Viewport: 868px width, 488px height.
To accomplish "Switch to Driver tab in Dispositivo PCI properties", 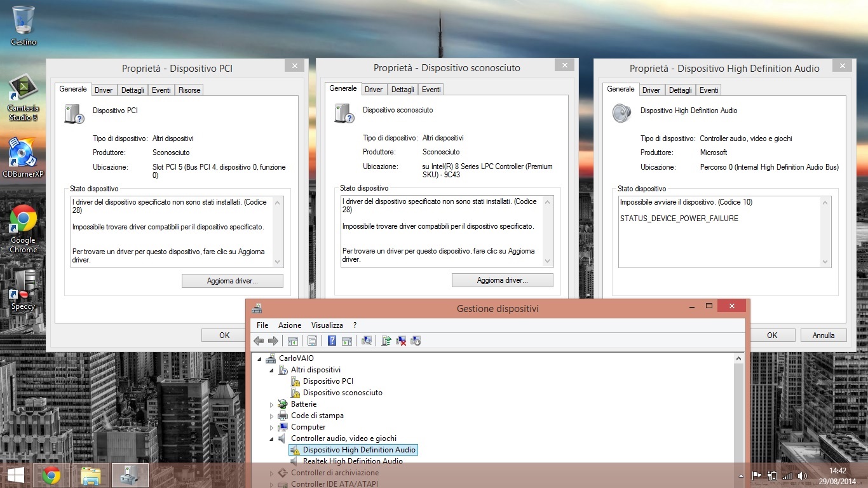I will 104,90.
